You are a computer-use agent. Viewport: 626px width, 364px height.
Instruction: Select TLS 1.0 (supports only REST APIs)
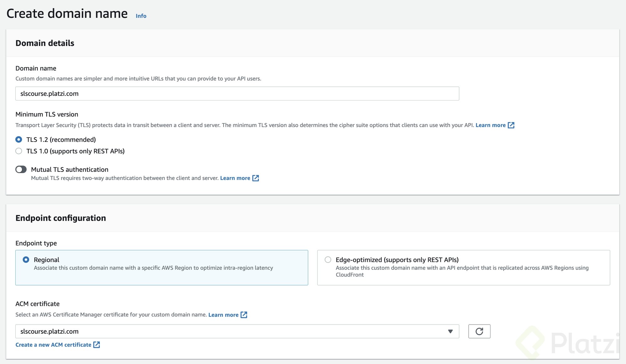coord(19,151)
